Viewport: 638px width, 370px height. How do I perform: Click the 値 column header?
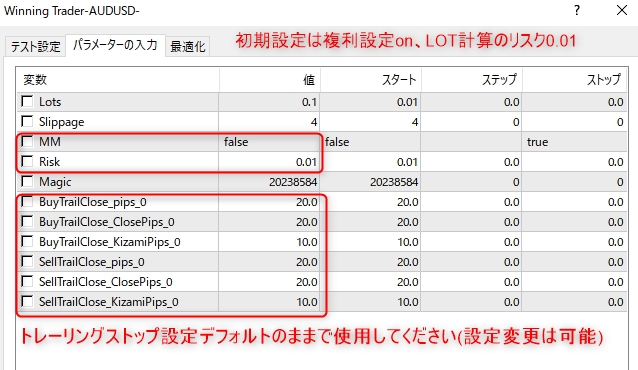pyautogui.click(x=269, y=80)
